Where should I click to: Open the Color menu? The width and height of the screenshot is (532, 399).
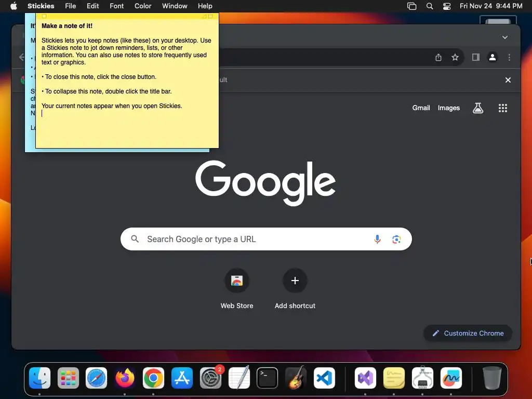143,6
